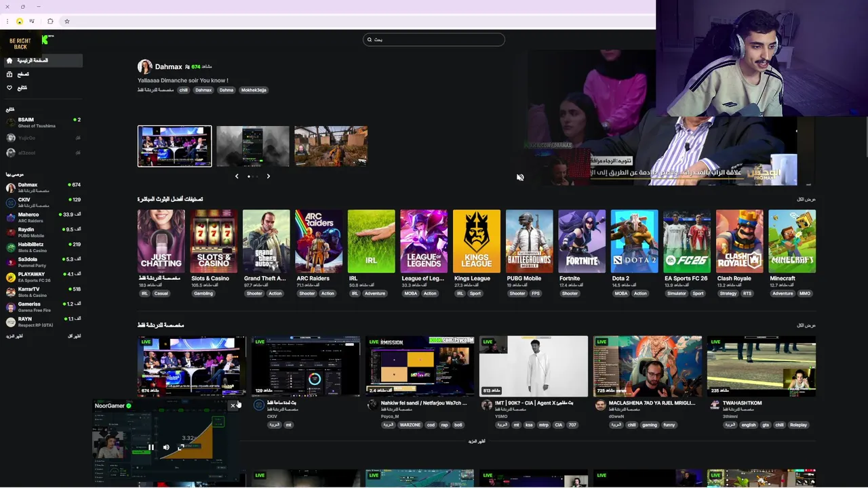Bookmark page with star icon
This screenshot has height=488, width=868.
67,21
